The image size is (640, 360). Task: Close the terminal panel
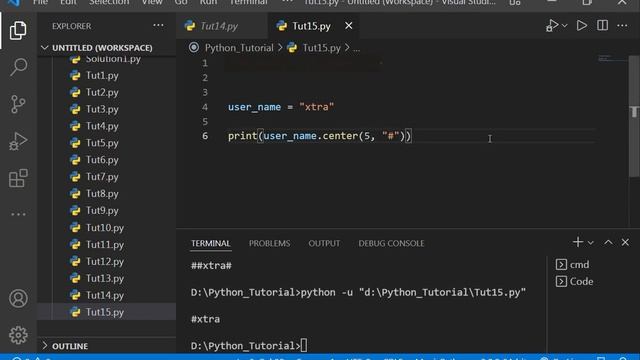click(x=625, y=242)
